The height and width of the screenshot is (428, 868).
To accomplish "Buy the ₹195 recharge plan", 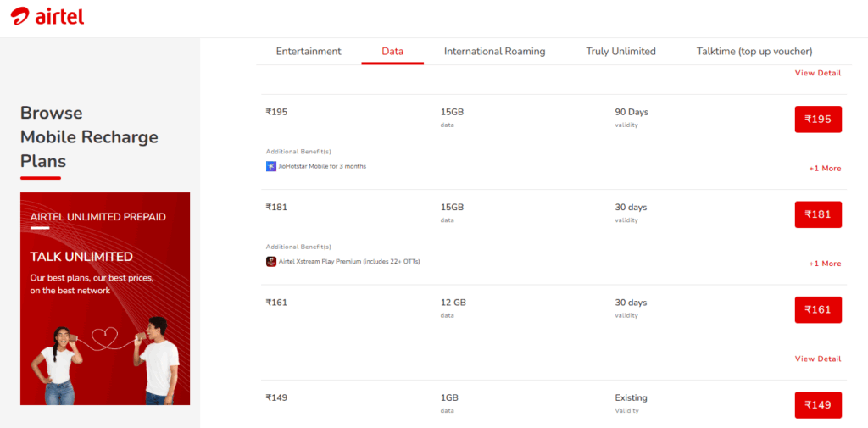I will (818, 120).
